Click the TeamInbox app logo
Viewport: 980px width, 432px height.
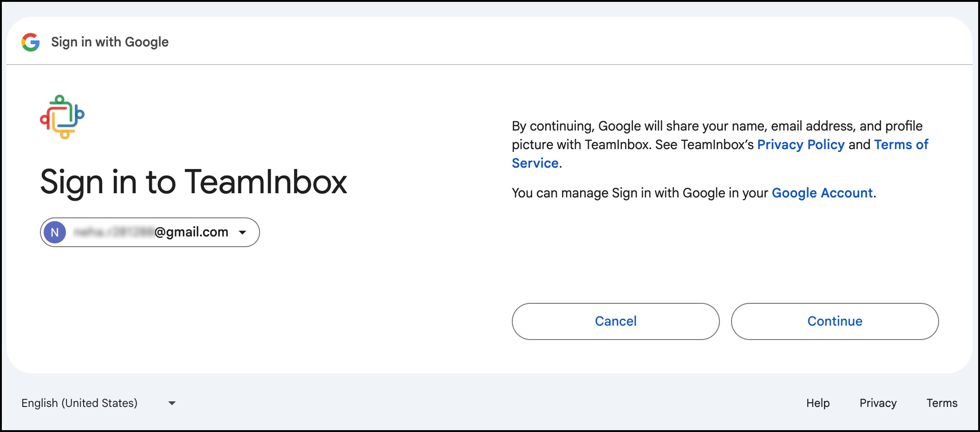click(x=63, y=117)
